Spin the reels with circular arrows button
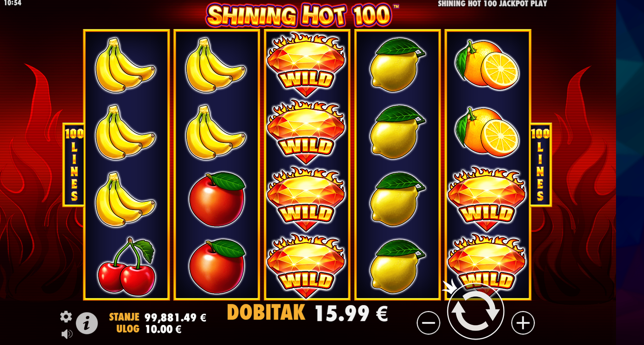 [x=475, y=311]
